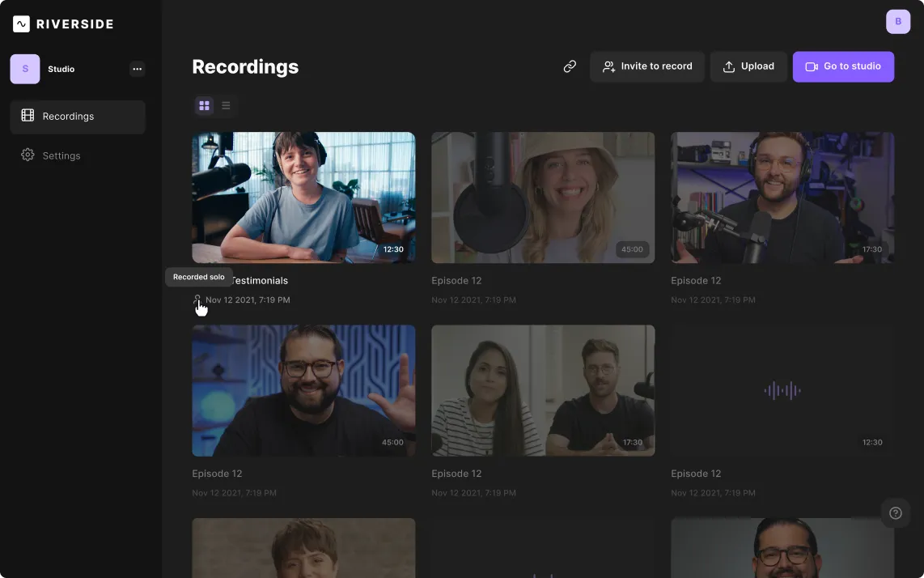This screenshot has width=924, height=578.
Task: Click Go to studio button
Action: click(843, 66)
